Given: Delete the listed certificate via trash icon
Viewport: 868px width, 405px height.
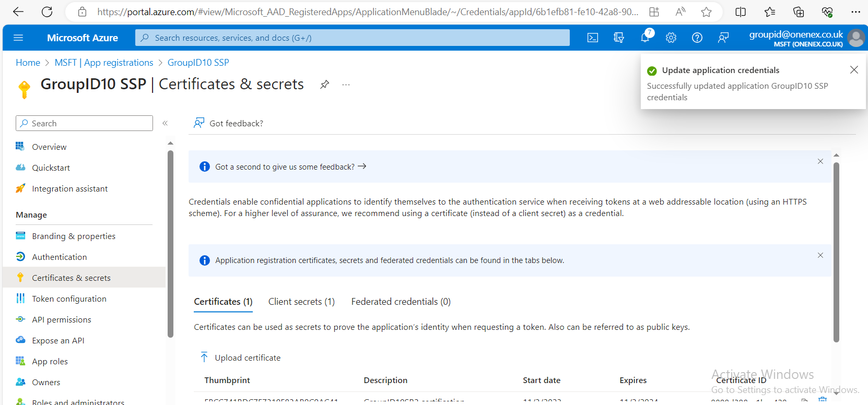Looking at the screenshot, I should point(823,400).
